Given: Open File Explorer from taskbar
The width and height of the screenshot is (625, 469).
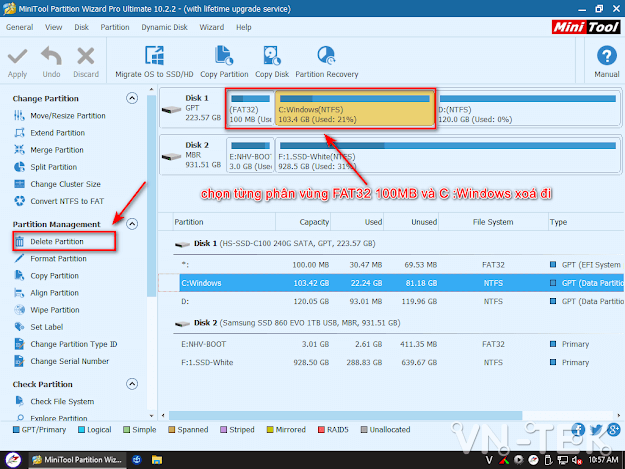Looking at the screenshot, I should click(157, 460).
